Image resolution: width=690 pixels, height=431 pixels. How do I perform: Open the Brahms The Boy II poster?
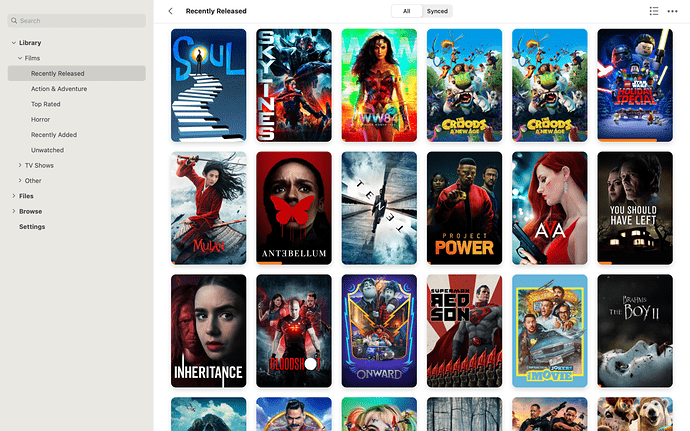click(635, 331)
